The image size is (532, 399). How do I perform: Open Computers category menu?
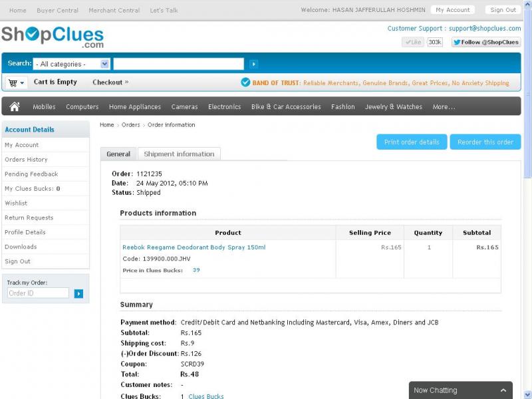coord(82,106)
